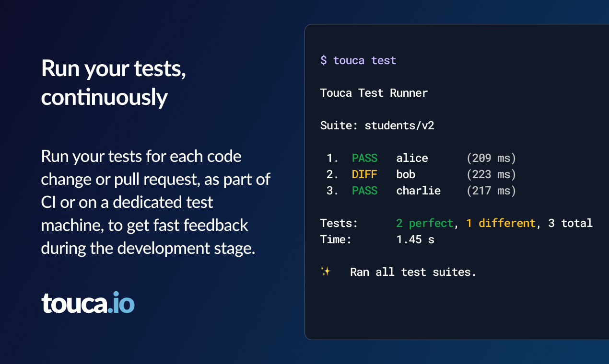Image resolution: width=609 pixels, height=364 pixels.
Task: Click the '(223 ms)' duration text
Action: (491, 174)
